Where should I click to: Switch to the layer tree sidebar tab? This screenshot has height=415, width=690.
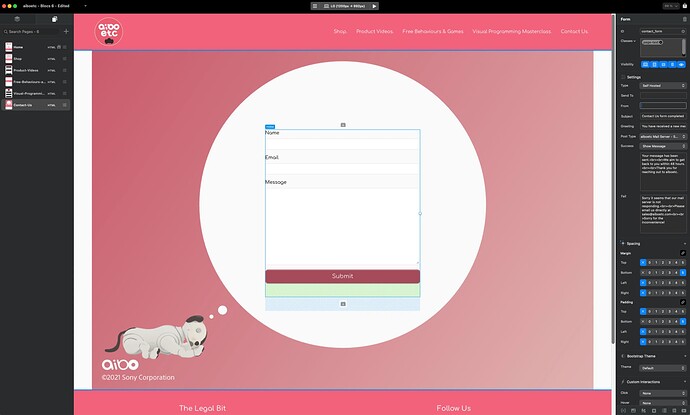17,19
